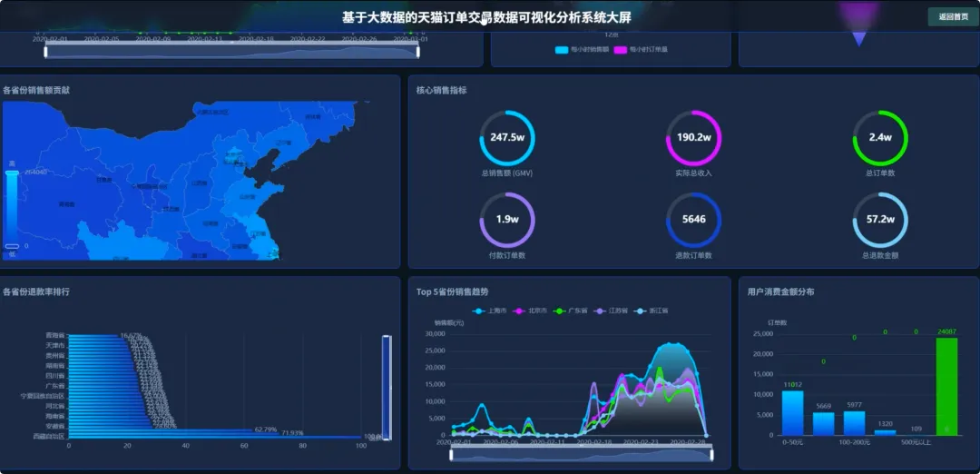This screenshot has width=980, height=474.
Task: Click the 71.93% refund rate bar
Action: click(173, 433)
